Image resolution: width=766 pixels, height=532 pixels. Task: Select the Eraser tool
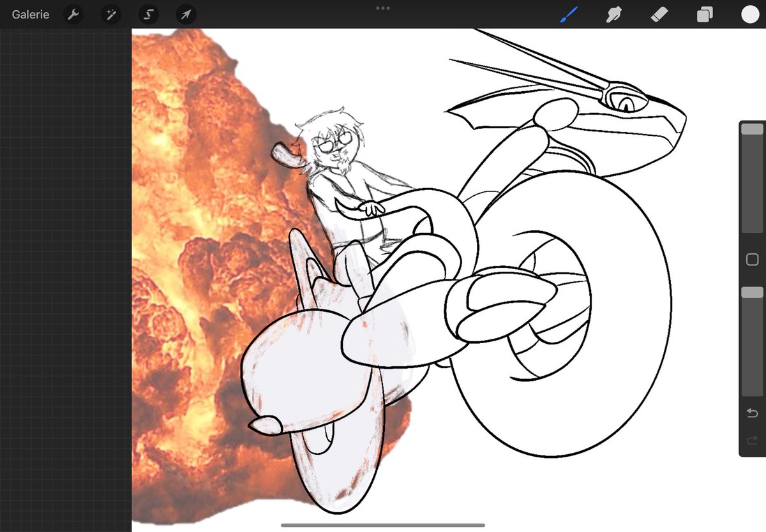pos(659,14)
